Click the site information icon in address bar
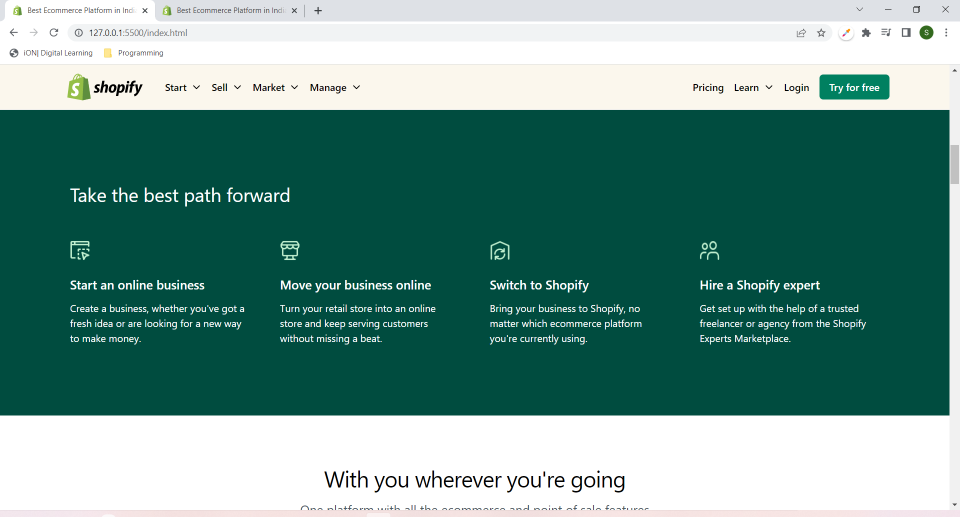The width and height of the screenshot is (960, 517). click(x=78, y=33)
